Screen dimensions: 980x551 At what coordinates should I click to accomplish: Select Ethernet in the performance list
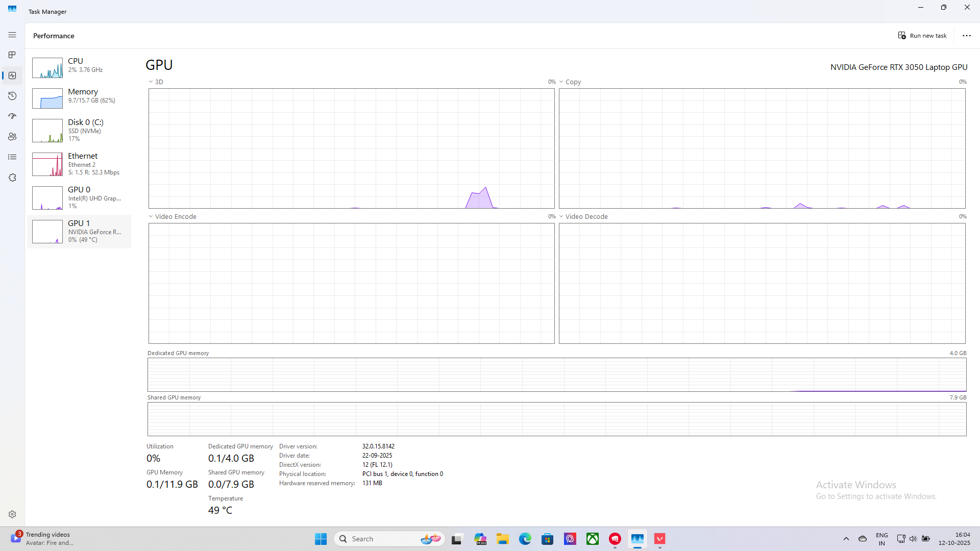79,164
